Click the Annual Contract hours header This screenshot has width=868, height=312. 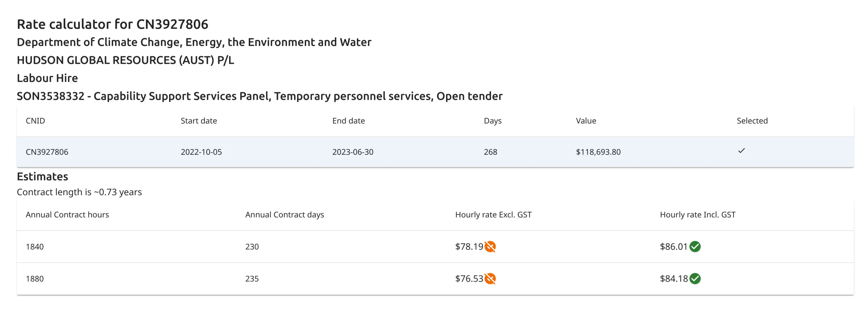click(x=67, y=215)
